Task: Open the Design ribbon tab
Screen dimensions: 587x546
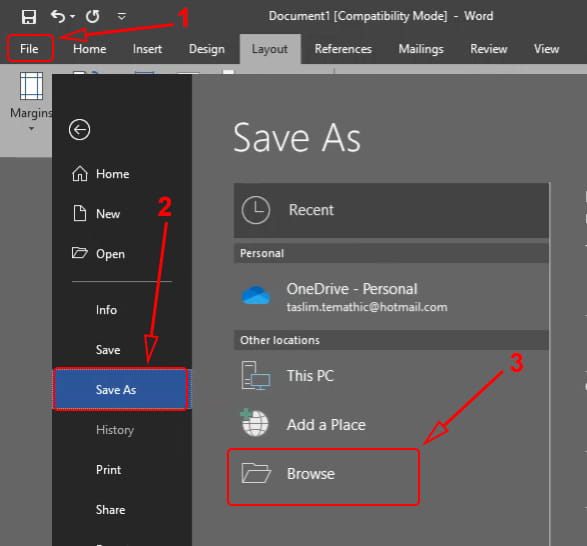Action: (x=207, y=49)
